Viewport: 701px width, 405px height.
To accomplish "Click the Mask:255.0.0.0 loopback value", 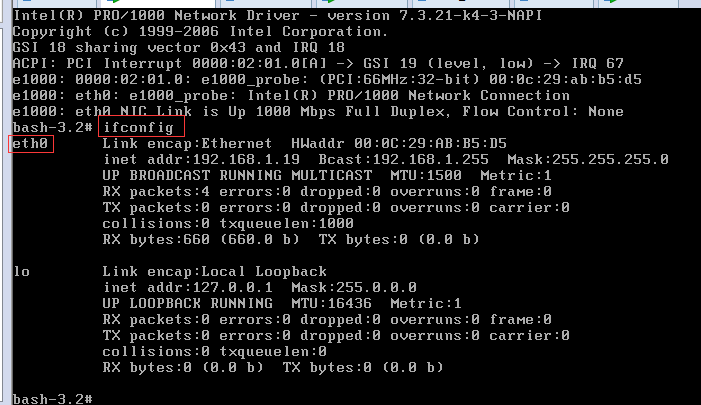I will (x=354, y=287).
